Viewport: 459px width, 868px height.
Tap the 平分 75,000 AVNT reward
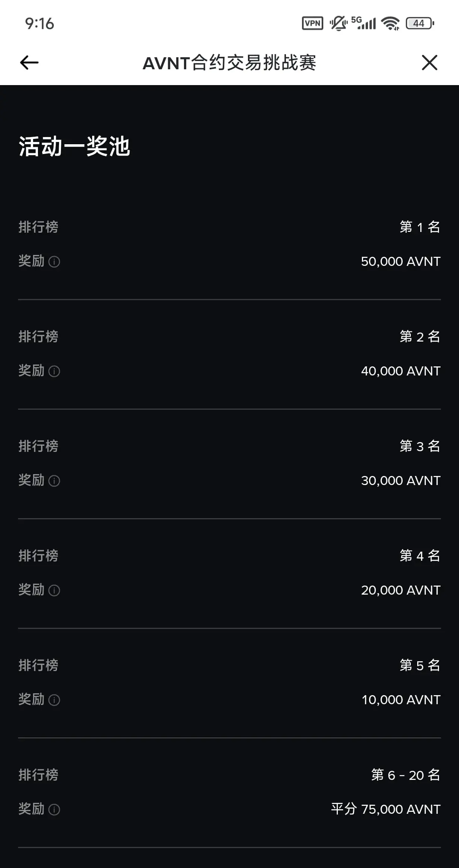click(x=386, y=809)
